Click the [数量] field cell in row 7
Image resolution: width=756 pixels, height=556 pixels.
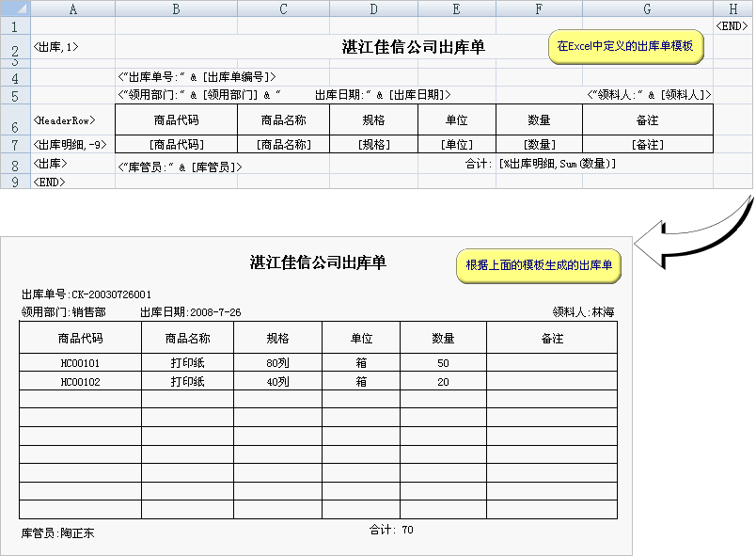539,144
